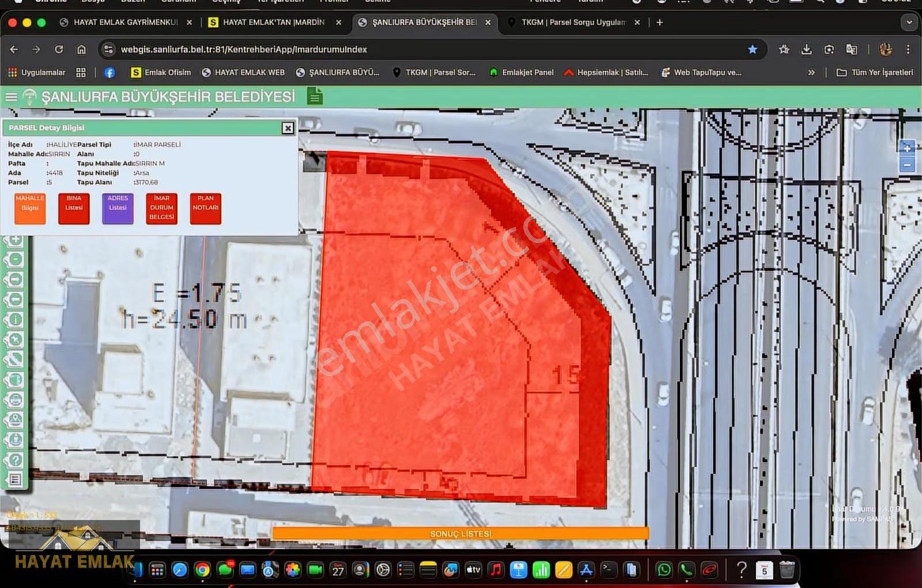The width and height of the screenshot is (922, 588).
Task: Expand the hidden bookmarks chevron
Action: click(x=811, y=73)
